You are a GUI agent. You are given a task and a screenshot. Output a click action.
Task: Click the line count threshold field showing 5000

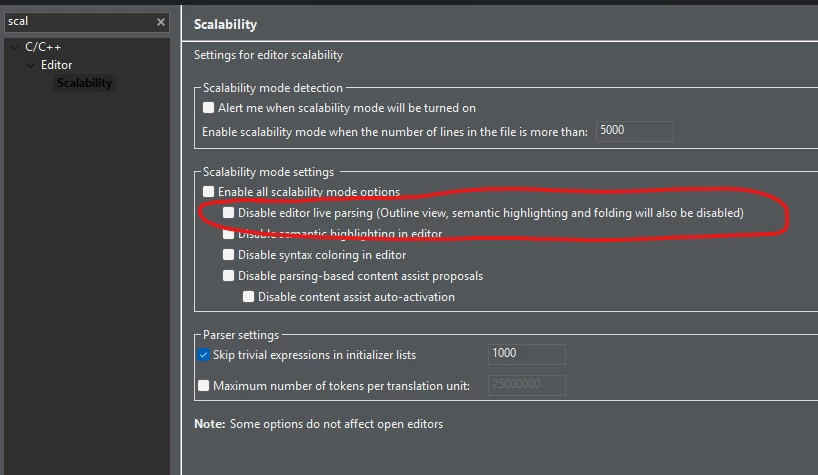point(634,131)
